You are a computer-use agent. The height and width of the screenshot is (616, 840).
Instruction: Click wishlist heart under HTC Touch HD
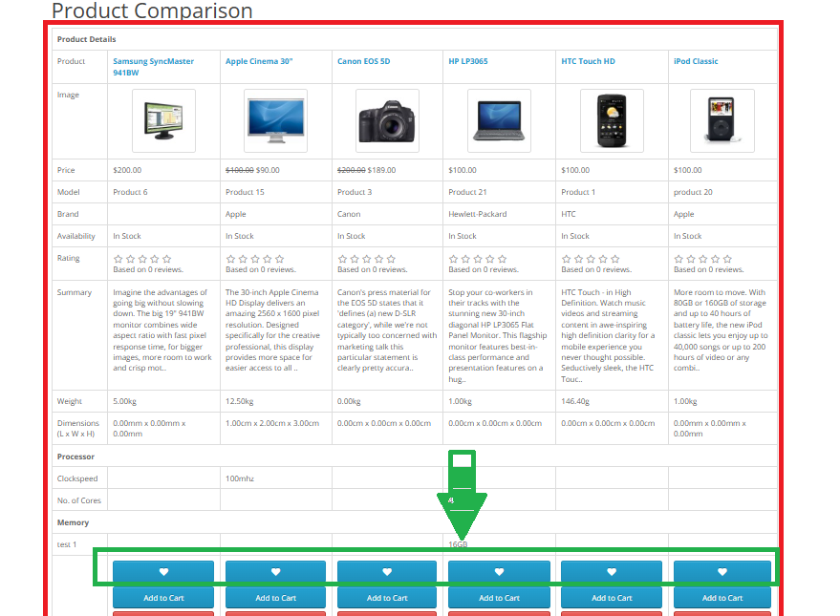tap(612, 572)
